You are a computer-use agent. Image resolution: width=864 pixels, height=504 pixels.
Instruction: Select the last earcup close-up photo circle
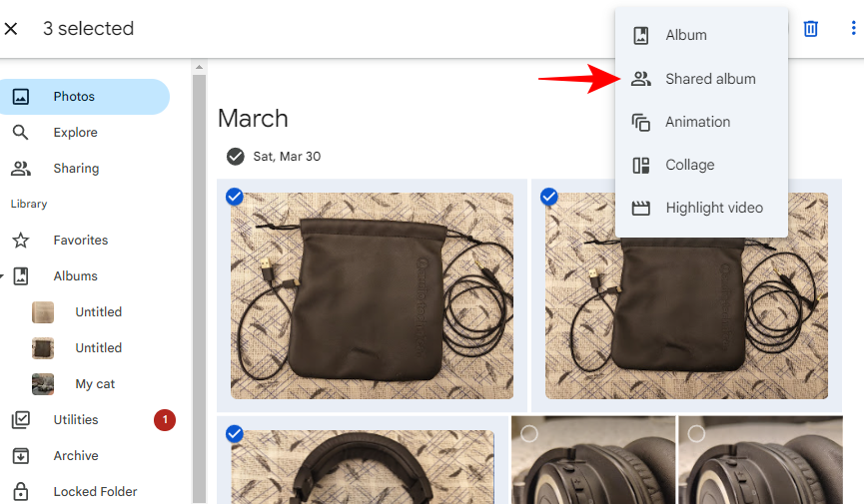(x=696, y=434)
